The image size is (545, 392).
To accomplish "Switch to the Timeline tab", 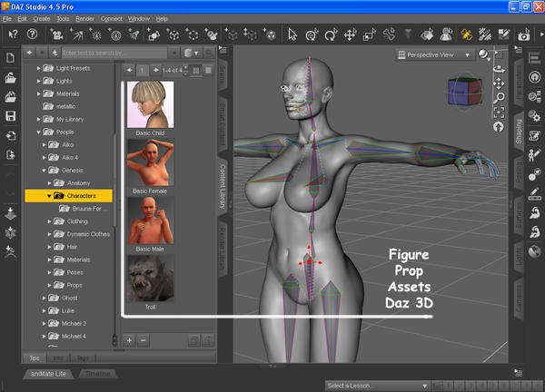I will [98, 374].
